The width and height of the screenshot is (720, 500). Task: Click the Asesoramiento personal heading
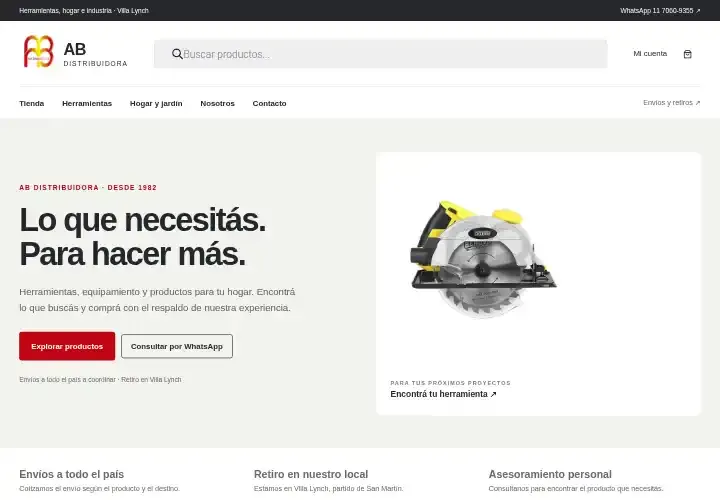(550, 474)
